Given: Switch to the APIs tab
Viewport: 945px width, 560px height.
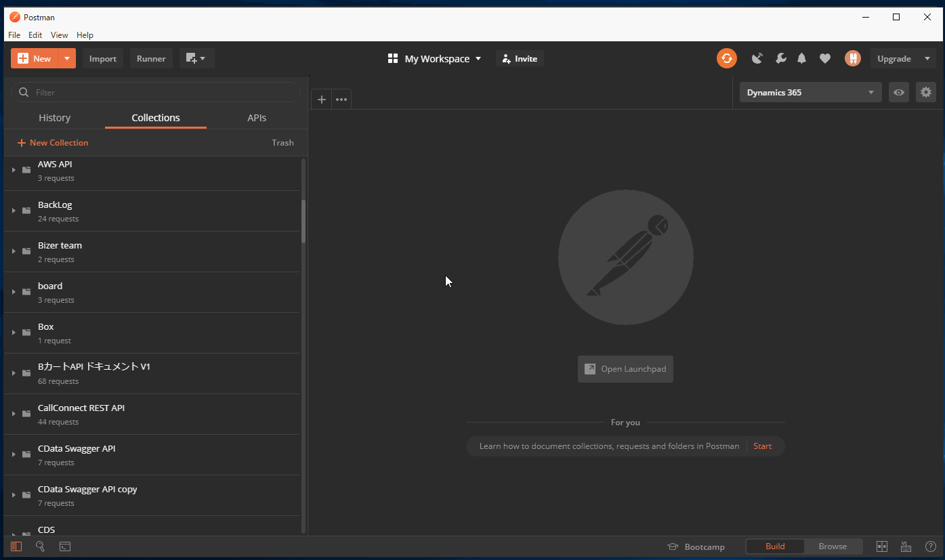Looking at the screenshot, I should tap(257, 118).
